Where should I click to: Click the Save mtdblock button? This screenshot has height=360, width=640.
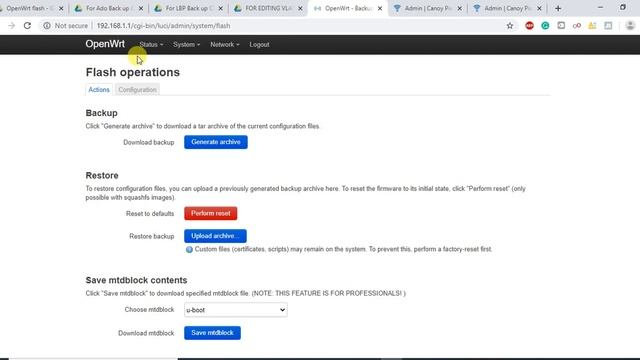coord(212,333)
